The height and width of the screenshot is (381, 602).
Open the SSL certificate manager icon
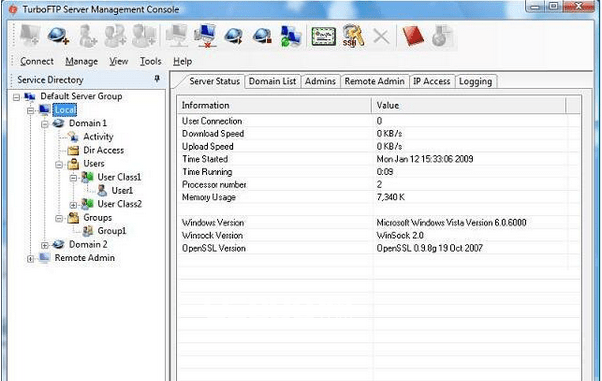point(324,36)
